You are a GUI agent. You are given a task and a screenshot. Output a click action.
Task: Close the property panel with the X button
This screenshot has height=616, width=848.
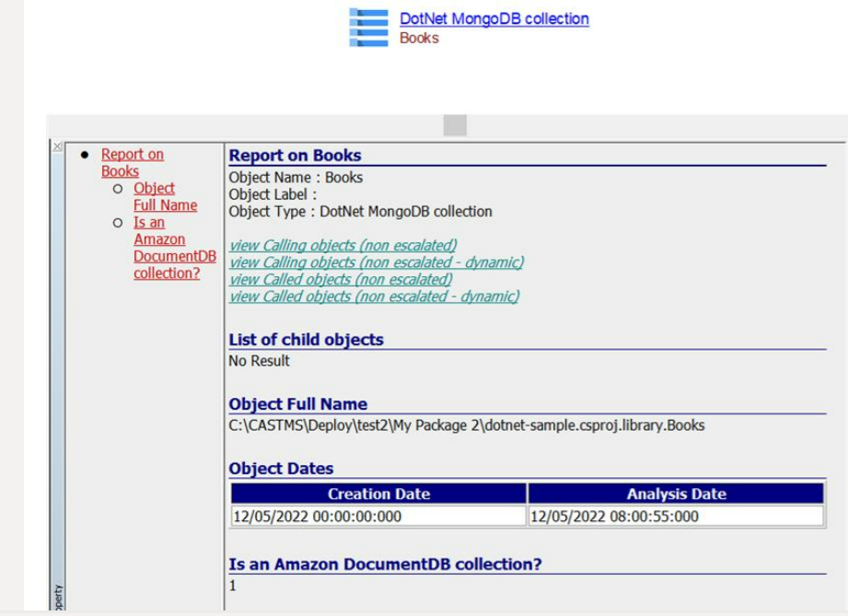coord(57,147)
